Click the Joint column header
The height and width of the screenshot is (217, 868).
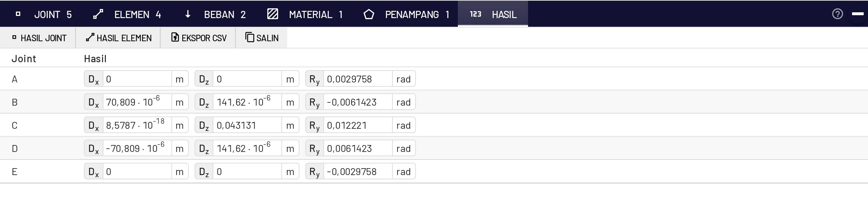point(24,59)
